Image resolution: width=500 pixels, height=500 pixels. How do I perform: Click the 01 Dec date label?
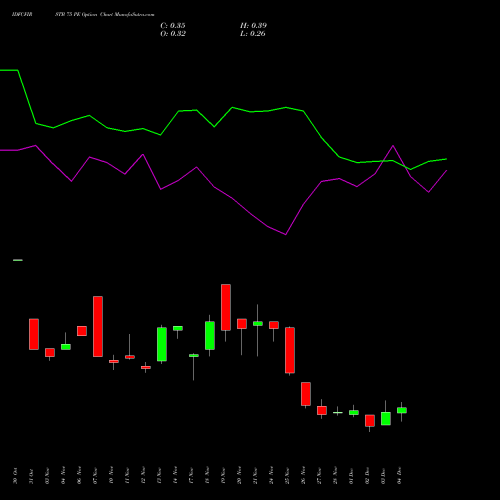pyautogui.click(x=351, y=476)
